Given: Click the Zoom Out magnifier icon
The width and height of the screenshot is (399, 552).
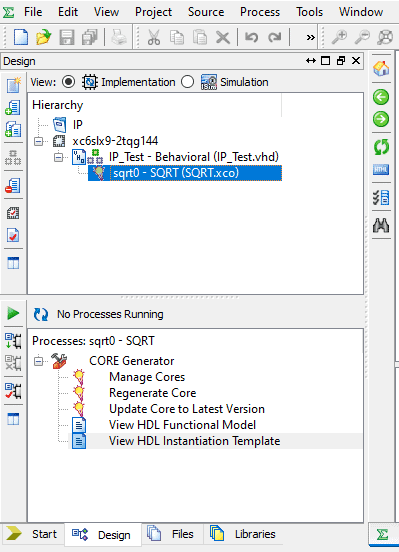Looking at the screenshot, I should (x=362, y=37).
